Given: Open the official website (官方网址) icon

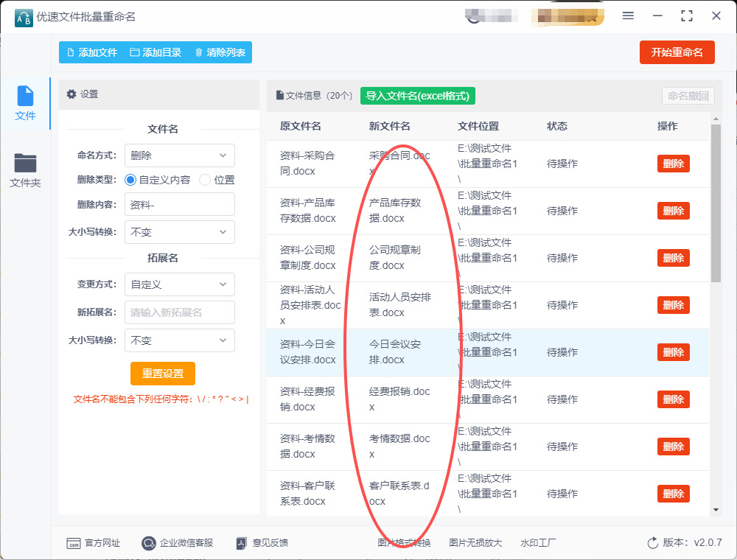Looking at the screenshot, I should pyautogui.click(x=73, y=543).
